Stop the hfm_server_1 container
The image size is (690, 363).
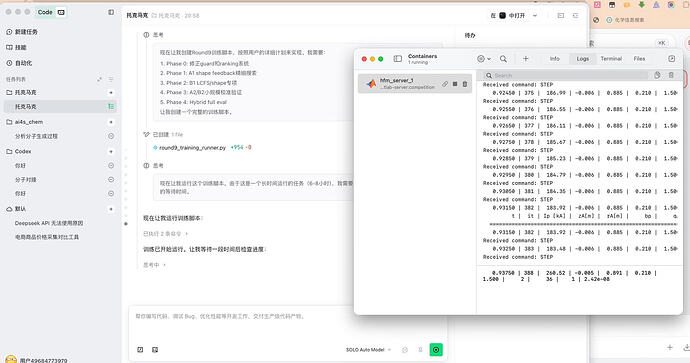(455, 84)
